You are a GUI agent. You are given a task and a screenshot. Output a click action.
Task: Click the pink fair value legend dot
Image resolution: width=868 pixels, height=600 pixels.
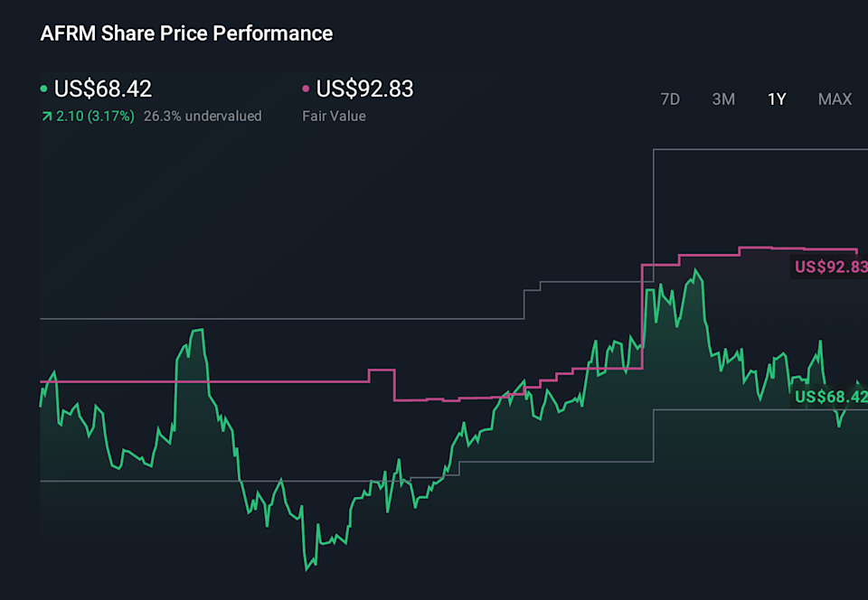click(x=306, y=89)
